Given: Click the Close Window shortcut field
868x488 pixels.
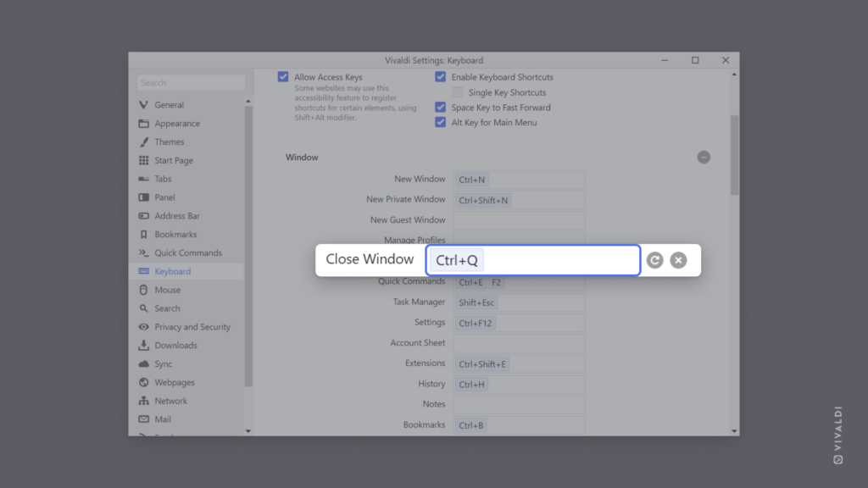Looking at the screenshot, I should (532, 260).
